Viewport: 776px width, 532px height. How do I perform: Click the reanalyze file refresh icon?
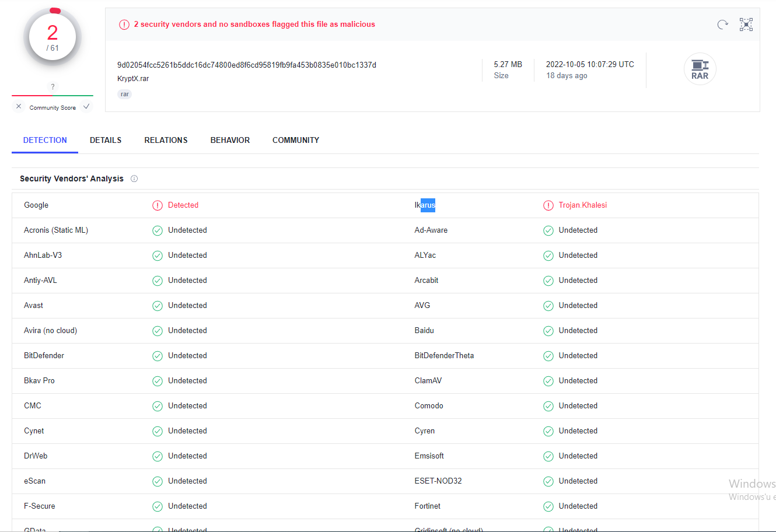coord(722,24)
